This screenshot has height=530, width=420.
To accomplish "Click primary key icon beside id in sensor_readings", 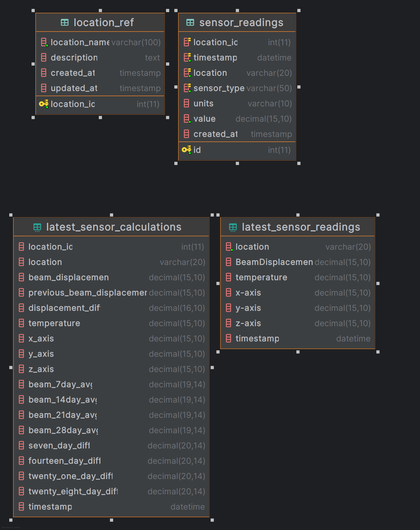I will [186, 150].
